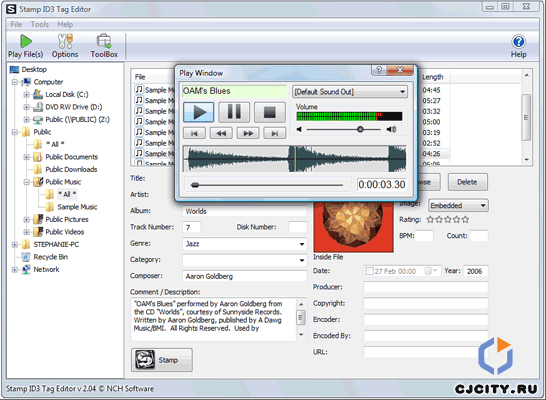546x400 pixels.
Task: Click the rewind button
Action: pos(221,133)
